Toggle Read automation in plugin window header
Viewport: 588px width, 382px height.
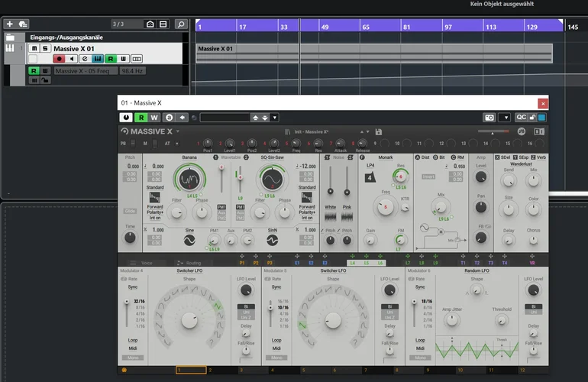click(141, 118)
